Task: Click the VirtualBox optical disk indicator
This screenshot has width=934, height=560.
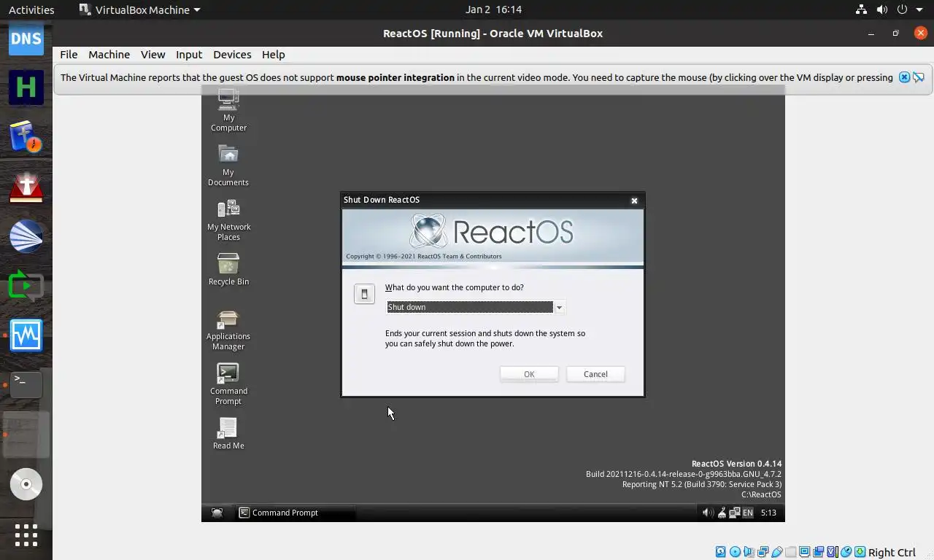Action: 735,552
